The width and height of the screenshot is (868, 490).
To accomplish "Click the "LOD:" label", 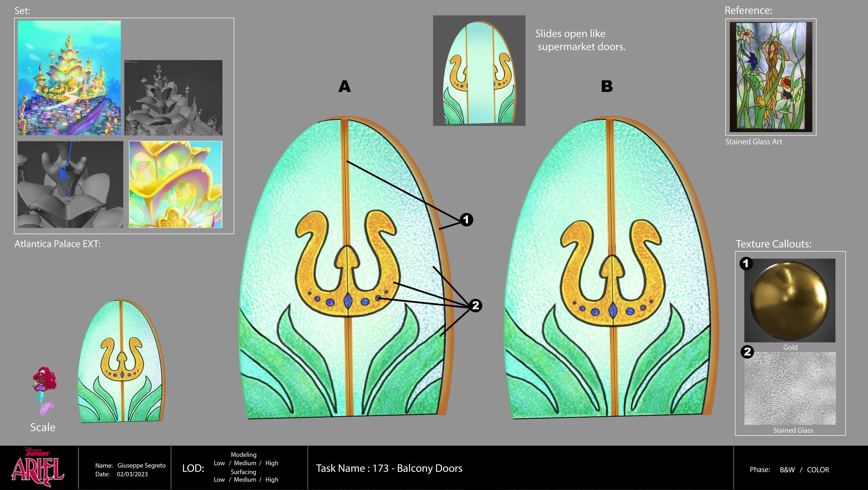I will click(193, 468).
